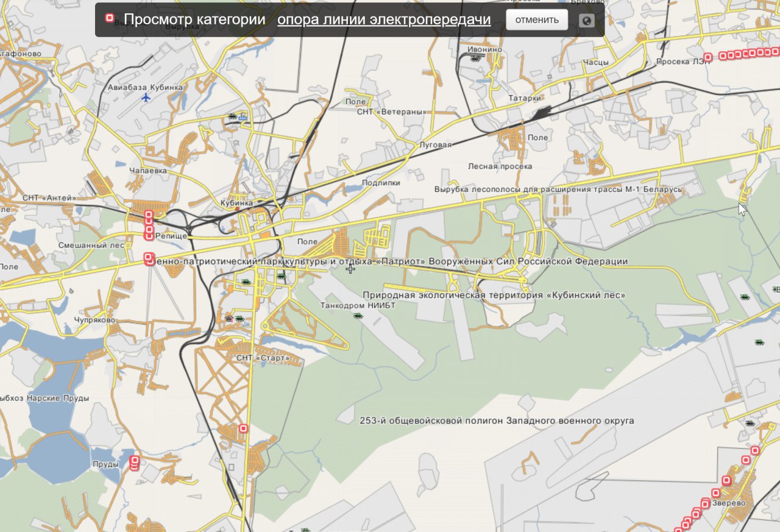The width and height of the screenshot is (780, 532).
Task: Click the globe icon beside 'отменить'
Action: click(x=587, y=21)
